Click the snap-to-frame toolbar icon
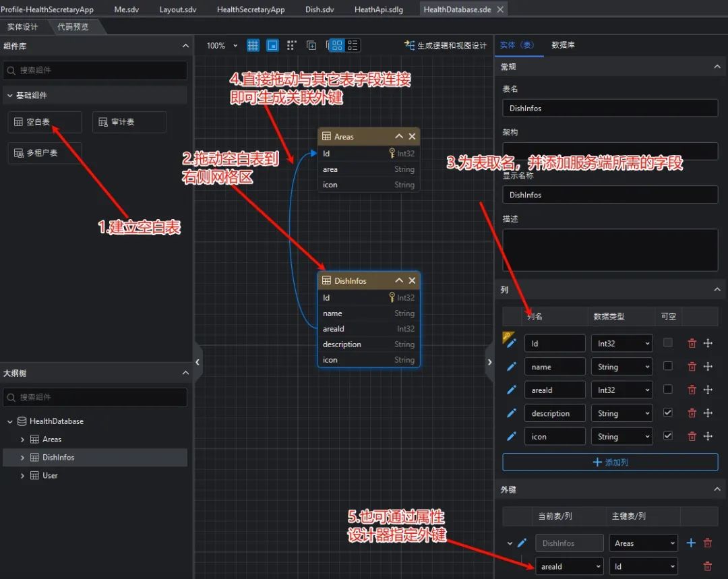The width and height of the screenshot is (728, 579). click(272, 46)
